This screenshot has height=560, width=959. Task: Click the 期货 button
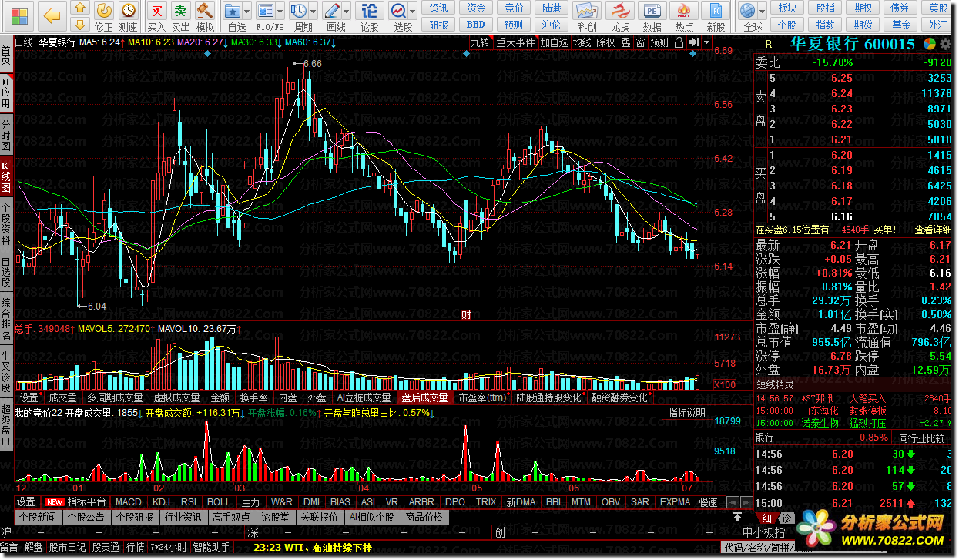[863, 25]
